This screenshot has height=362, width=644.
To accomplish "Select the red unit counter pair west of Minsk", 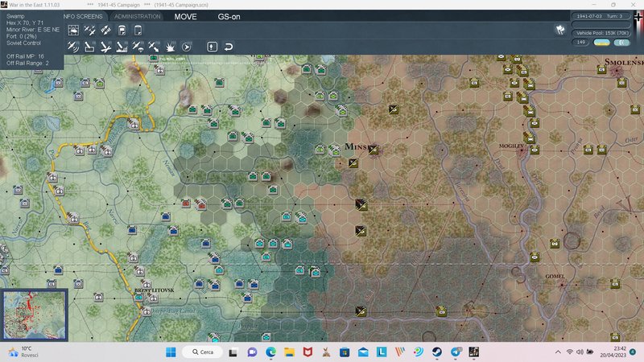I will click(x=194, y=204).
